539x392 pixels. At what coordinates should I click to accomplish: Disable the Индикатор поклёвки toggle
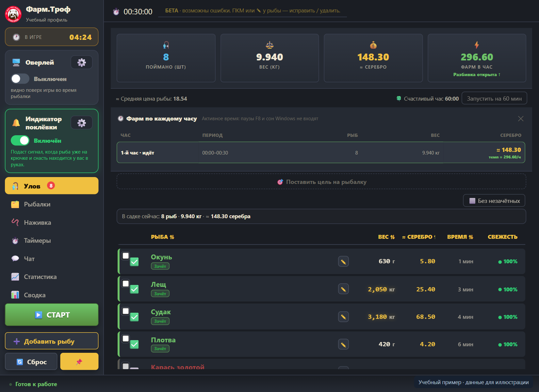pos(20,140)
